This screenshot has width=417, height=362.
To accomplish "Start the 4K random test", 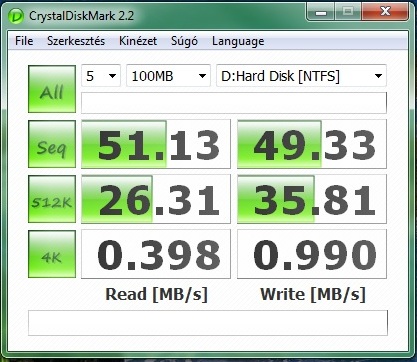I will pyautogui.click(x=52, y=254).
